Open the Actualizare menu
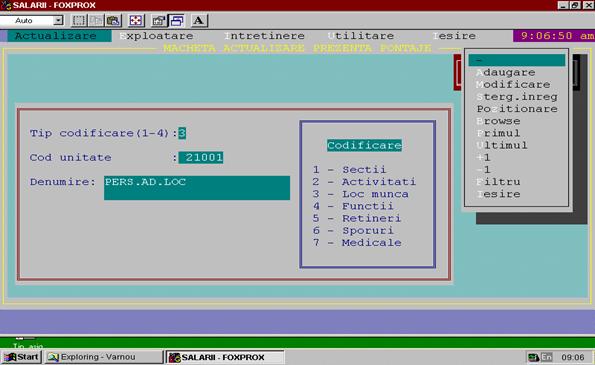The height and width of the screenshot is (365, 595). (x=56, y=36)
